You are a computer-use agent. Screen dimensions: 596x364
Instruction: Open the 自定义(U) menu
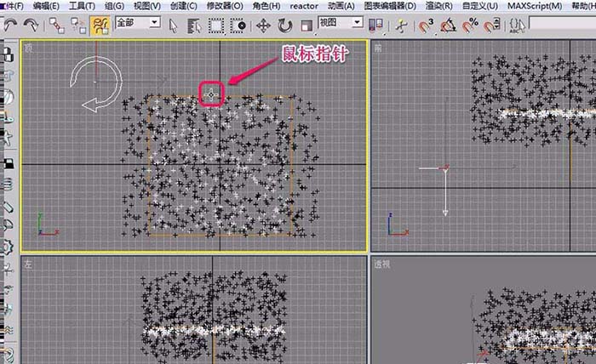480,6
